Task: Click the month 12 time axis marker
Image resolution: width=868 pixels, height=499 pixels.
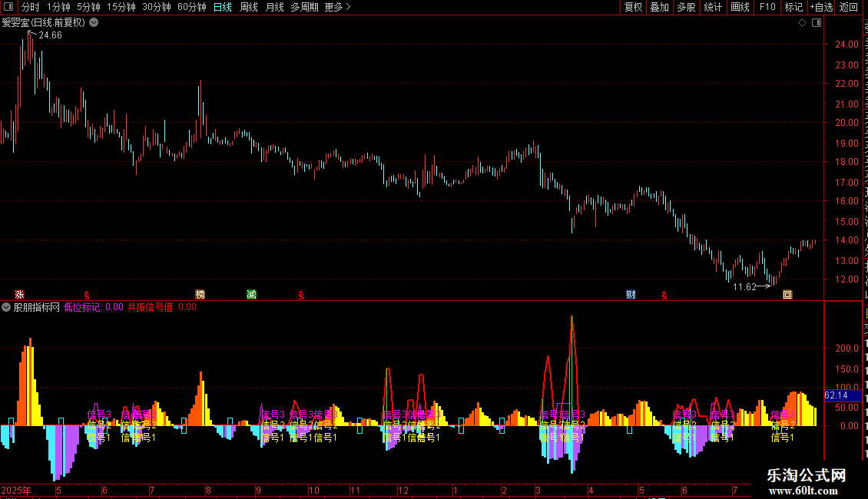Action: tap(403, 491)
